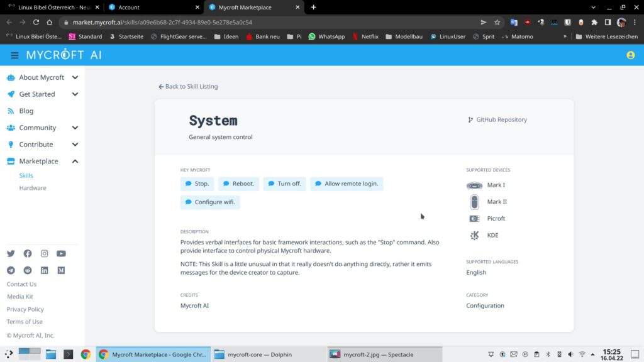Viewport: 644px width, 362px height.
Task: Open the GitHub Repository link
Action: coord(497,119)
